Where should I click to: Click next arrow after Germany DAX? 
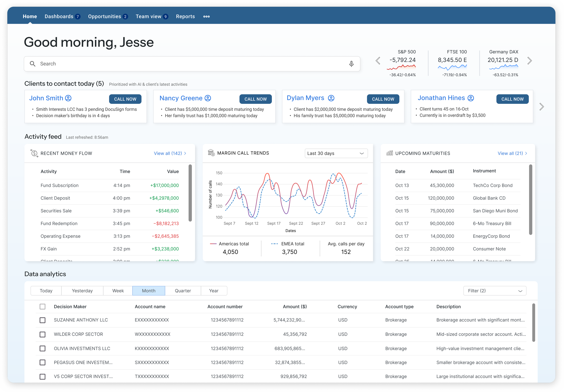pos(529,61)
